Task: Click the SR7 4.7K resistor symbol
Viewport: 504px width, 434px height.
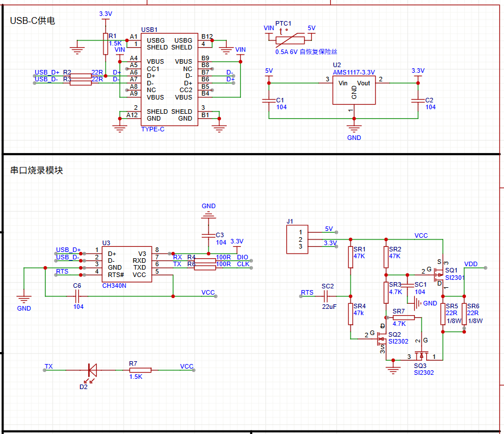Action: 404,317
